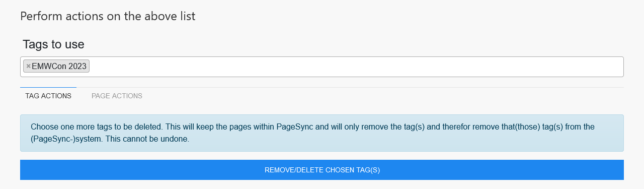Image resolution: width=644 pixels, height=189 pixels.
Task: Click REMOVE/DELETE CHOSEN TAG(S) button
Action: click(x=322, y=170)
